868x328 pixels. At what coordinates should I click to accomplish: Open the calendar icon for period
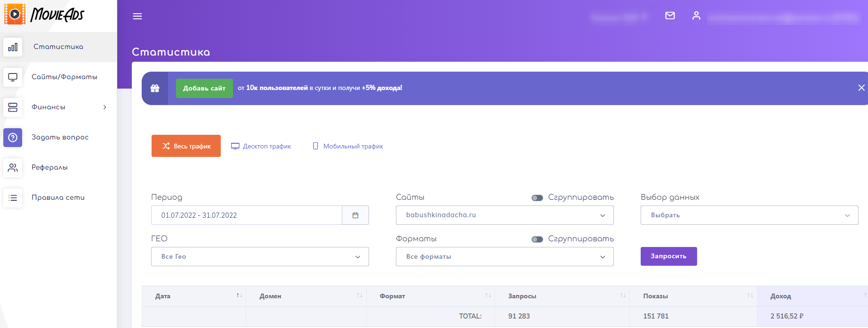[355, 215]
